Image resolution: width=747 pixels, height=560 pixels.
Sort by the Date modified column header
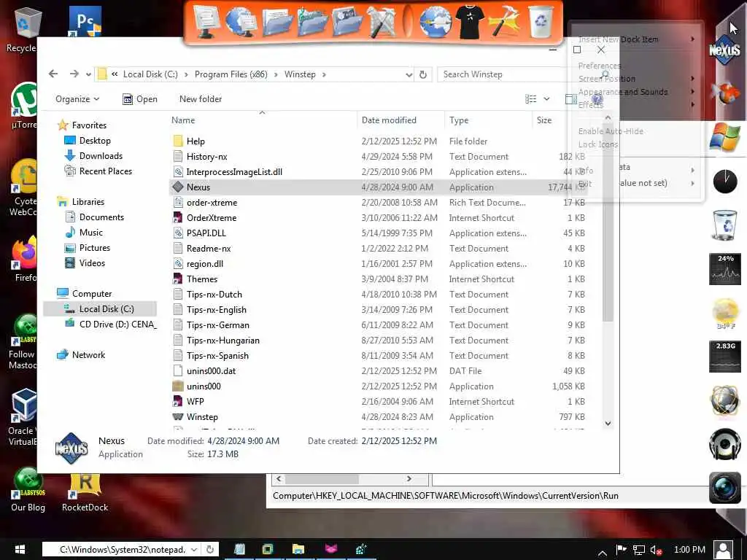tap(400, 120)
